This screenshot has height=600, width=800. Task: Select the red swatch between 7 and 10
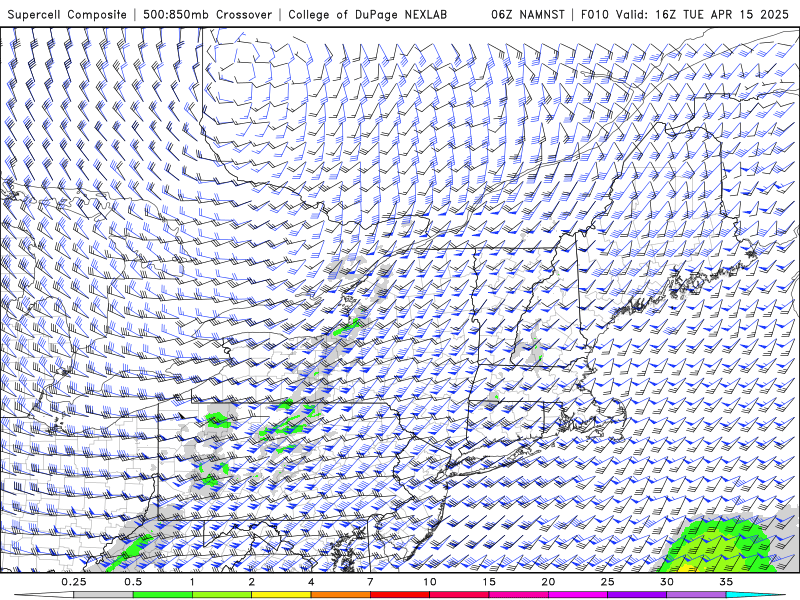[x=399, y=595]
